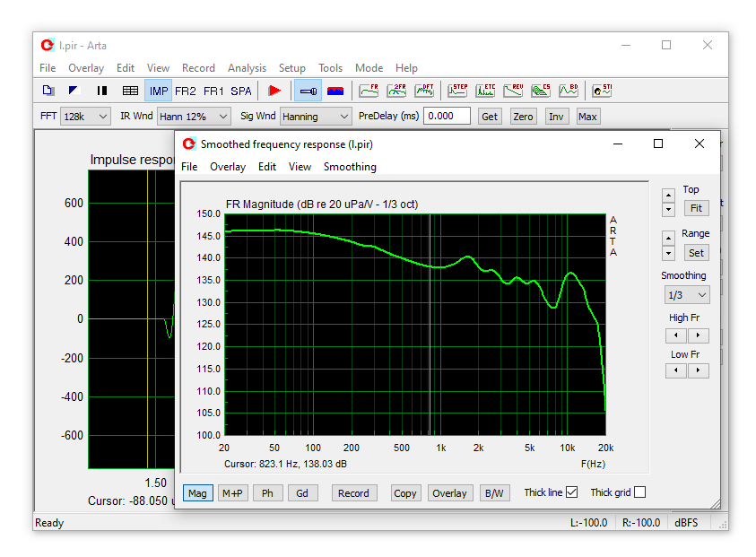Show the ETC energy time curve icon

(485, 91)
